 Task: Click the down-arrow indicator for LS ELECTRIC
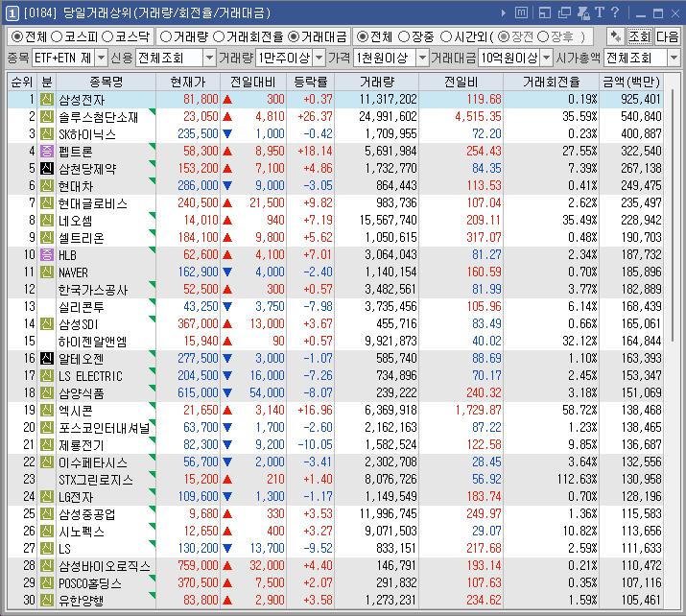tap(227, 376)
